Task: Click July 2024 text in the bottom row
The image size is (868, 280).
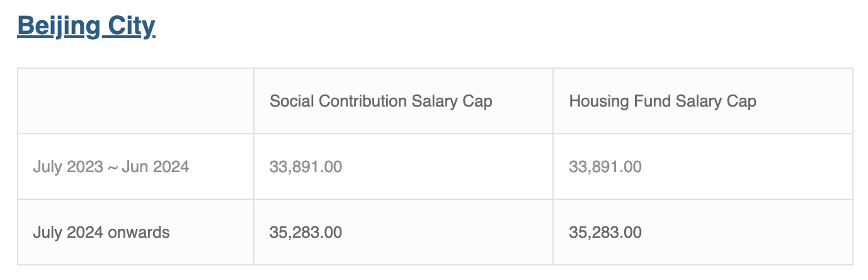Action: point(67,232)
